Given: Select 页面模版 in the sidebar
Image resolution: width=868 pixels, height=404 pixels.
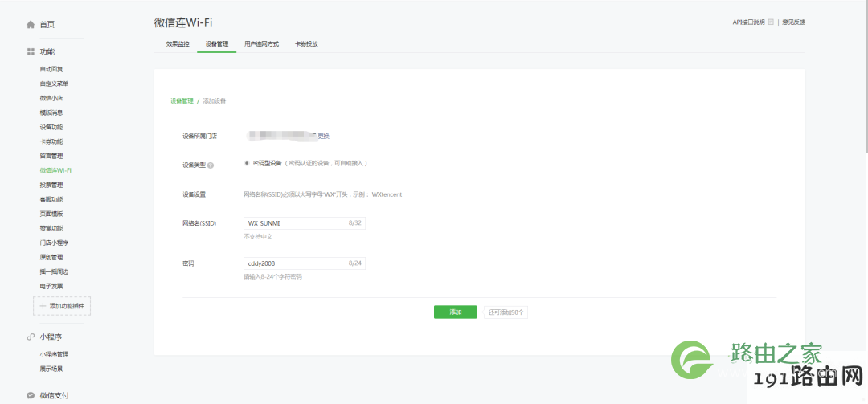Looking at the screenshot, I should 51,214.
